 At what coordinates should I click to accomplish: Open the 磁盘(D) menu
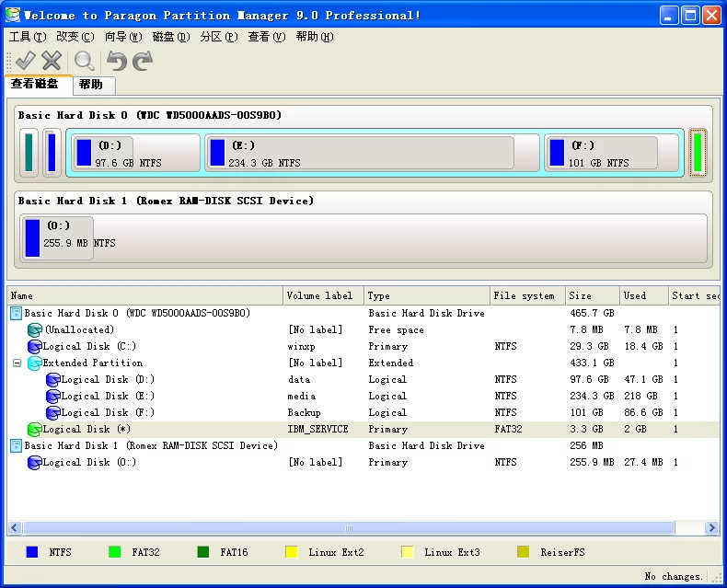[x=171, y=37]
